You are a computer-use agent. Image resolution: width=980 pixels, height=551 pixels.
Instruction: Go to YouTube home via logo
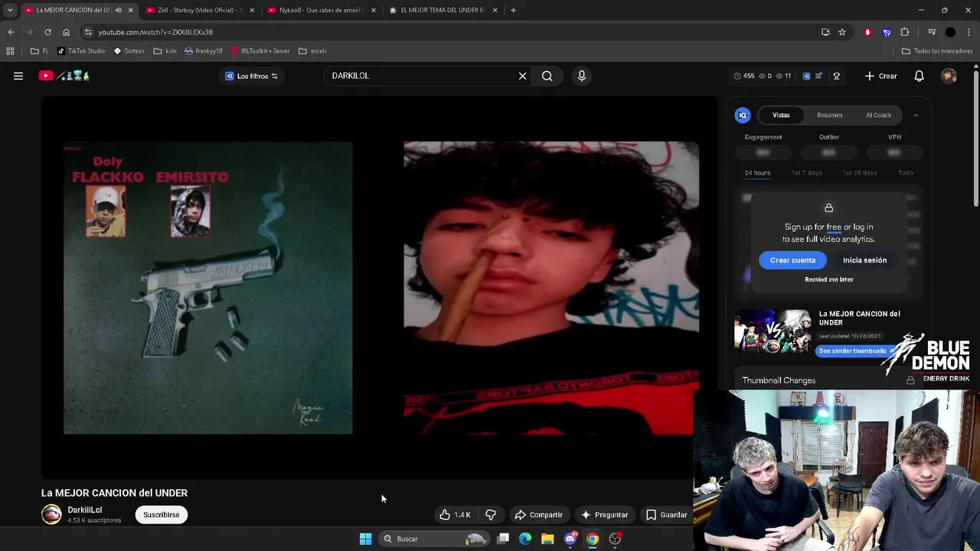tap(64, 76)
